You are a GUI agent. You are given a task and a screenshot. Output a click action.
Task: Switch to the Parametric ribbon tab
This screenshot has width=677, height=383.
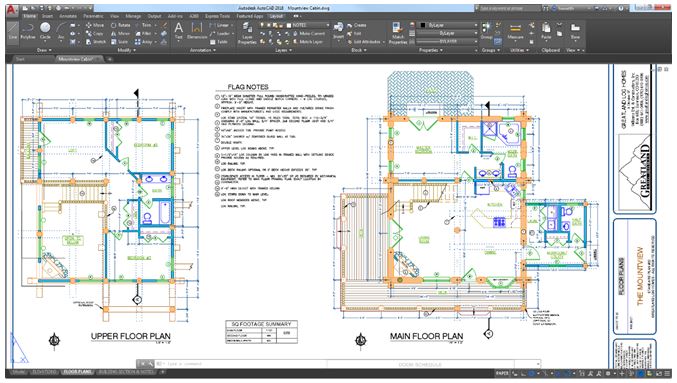pos(93,16)
